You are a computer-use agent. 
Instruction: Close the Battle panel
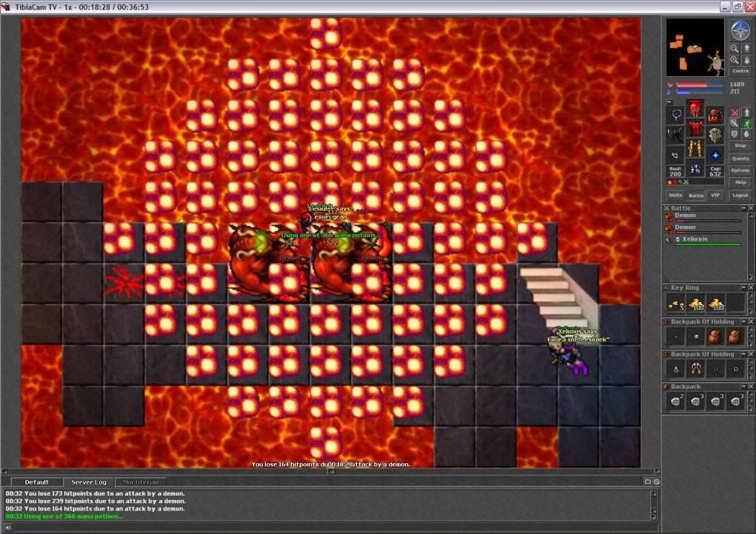point(751,208)
